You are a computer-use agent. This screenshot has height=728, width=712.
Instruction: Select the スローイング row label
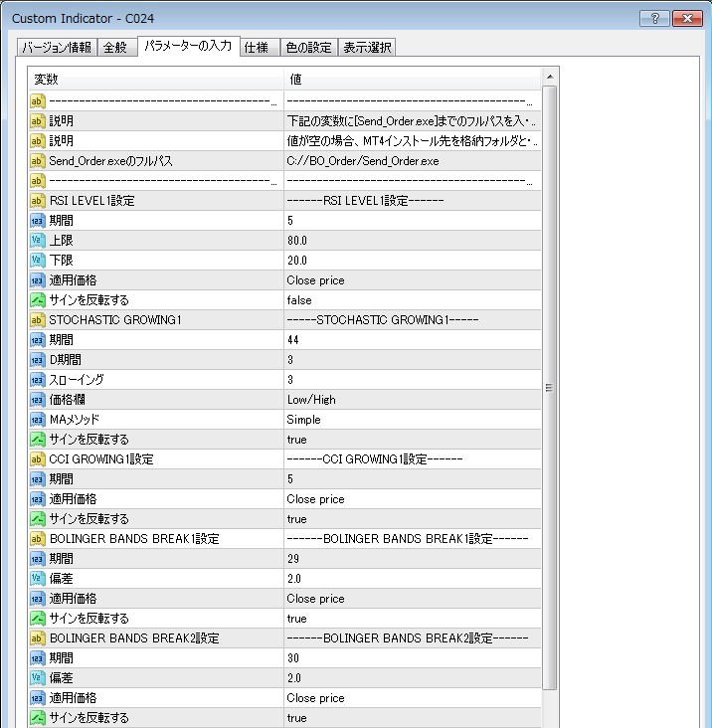(x=77, y=380)
